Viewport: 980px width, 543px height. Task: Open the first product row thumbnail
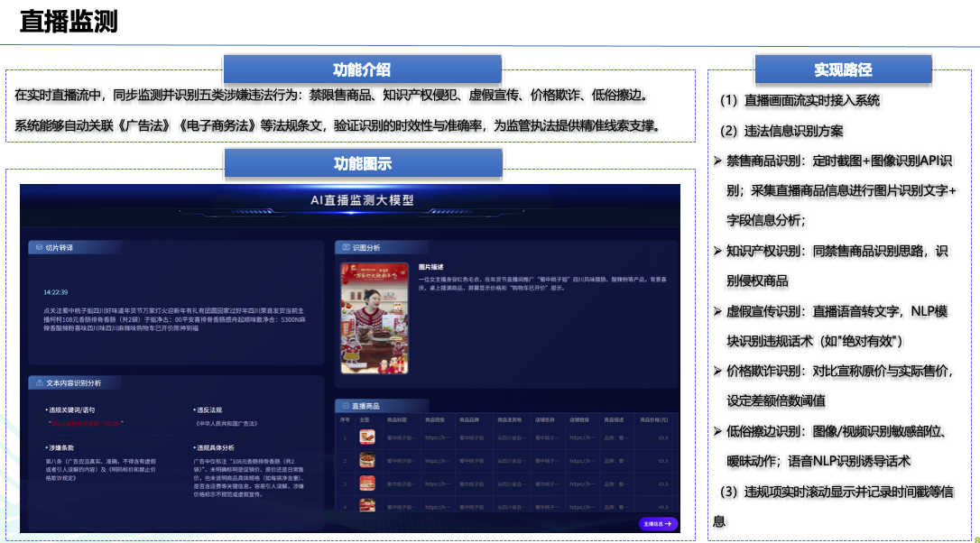click(x=367, y=437)
